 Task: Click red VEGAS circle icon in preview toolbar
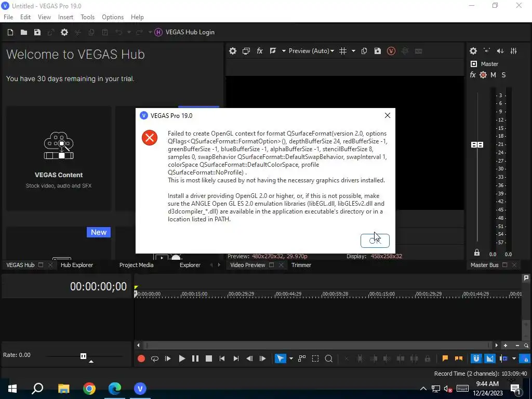(391, 51)
